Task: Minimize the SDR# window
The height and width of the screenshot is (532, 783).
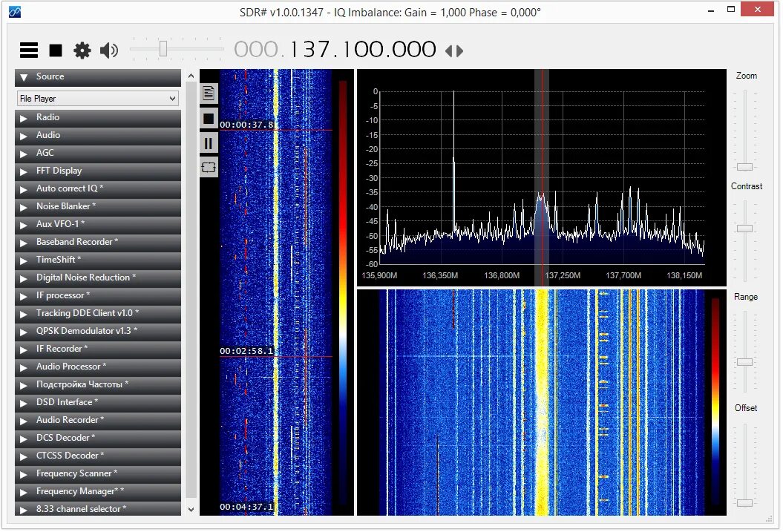Action: click(710, 10)
